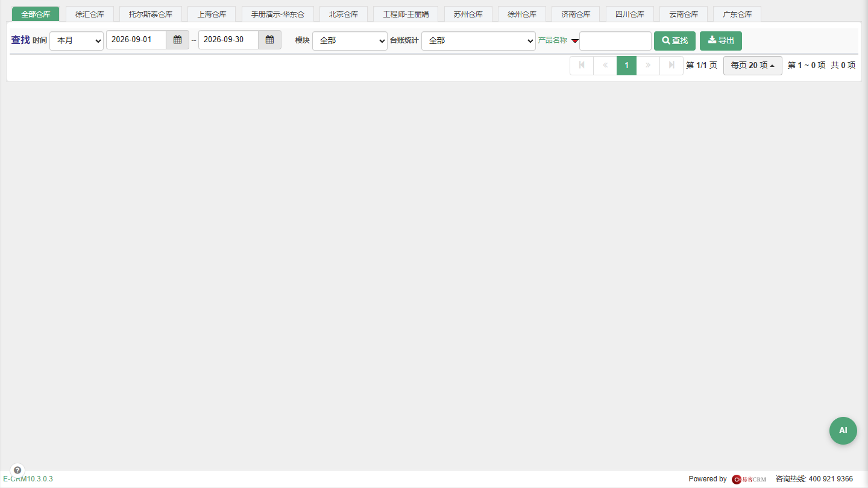Focus the start date field 2026-09-01
868x488 pixels.
point(136,40)
